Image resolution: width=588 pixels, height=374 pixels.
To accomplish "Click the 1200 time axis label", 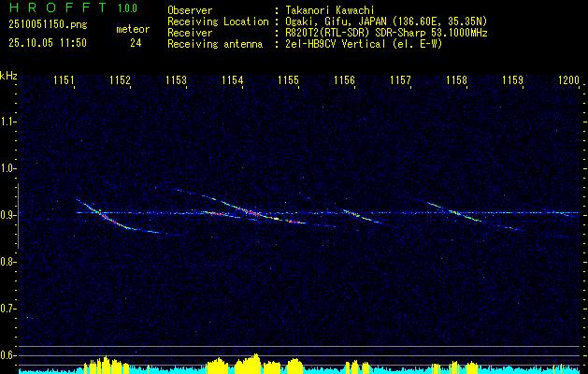I will tap(569, 80).
